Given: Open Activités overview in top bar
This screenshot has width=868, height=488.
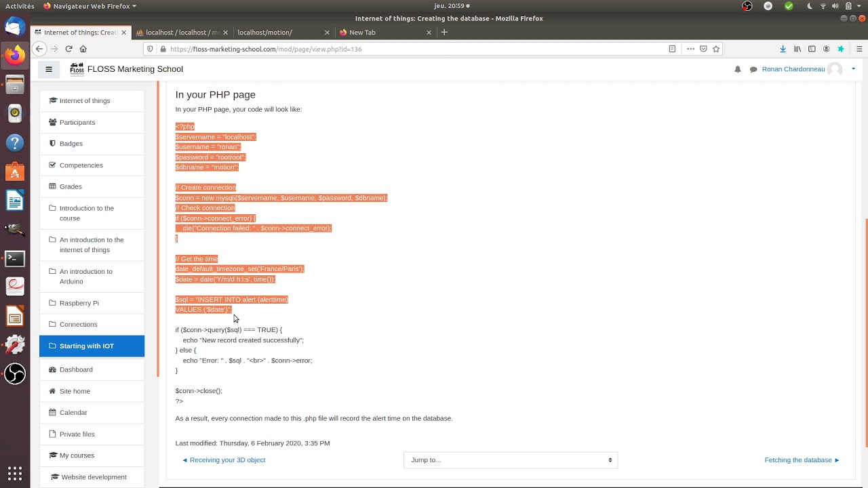Looking at the screenshot, I should coord(20,6).
